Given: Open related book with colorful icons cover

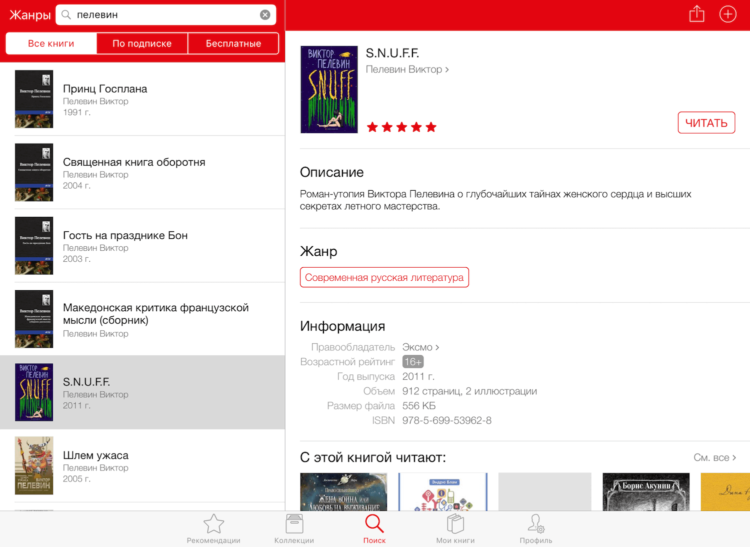Looking at the screenshot, I should pyautogui.click(x=443, y=492).
